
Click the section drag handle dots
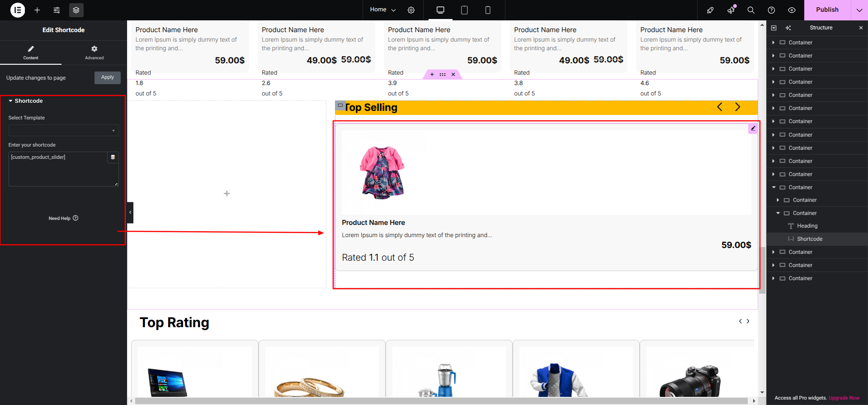coord(443,75)
